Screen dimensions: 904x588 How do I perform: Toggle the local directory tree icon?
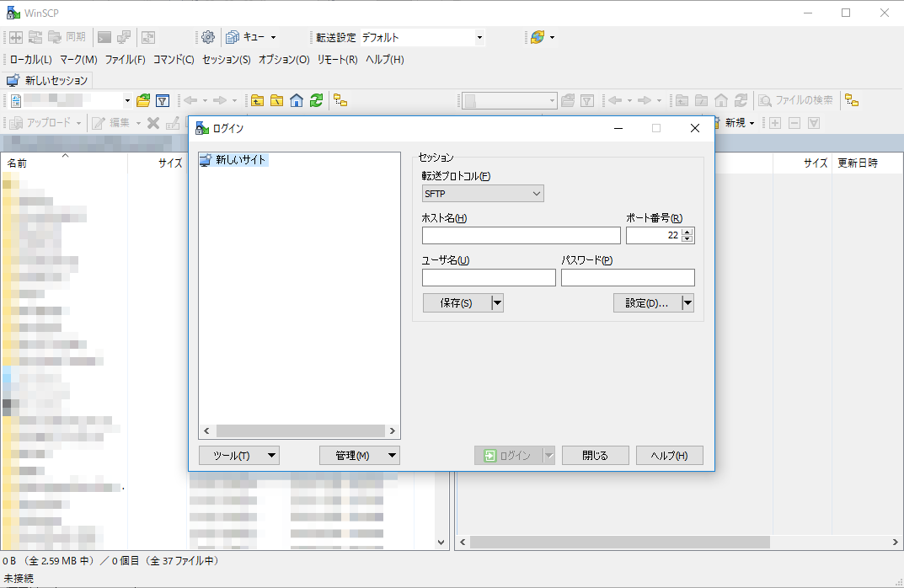(x=340, y=101)
